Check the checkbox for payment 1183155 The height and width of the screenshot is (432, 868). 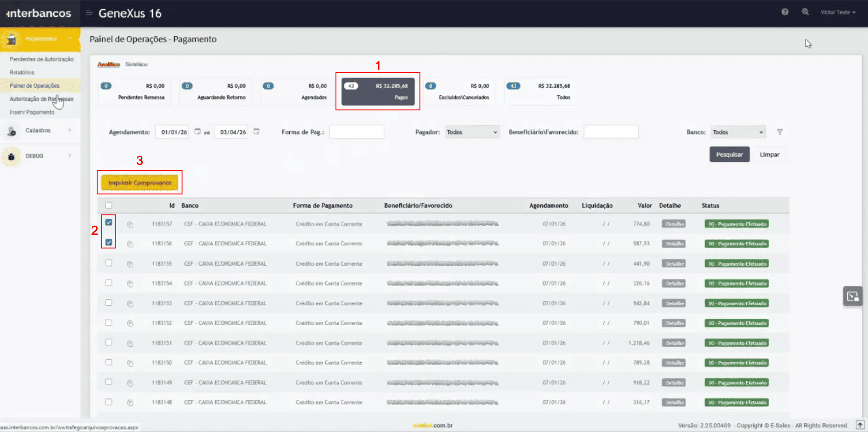(x=109, y=263)
